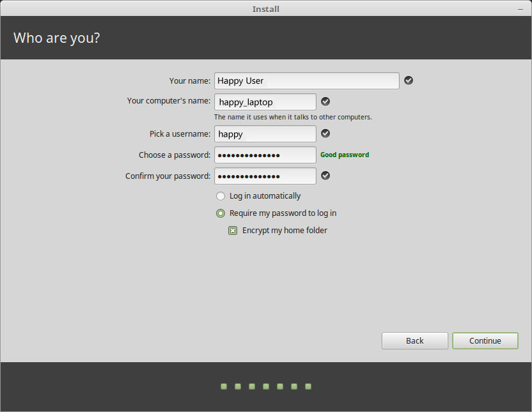
Task: Click the computer's name input field
Action: pyautogui.click(x=265, y=101)
